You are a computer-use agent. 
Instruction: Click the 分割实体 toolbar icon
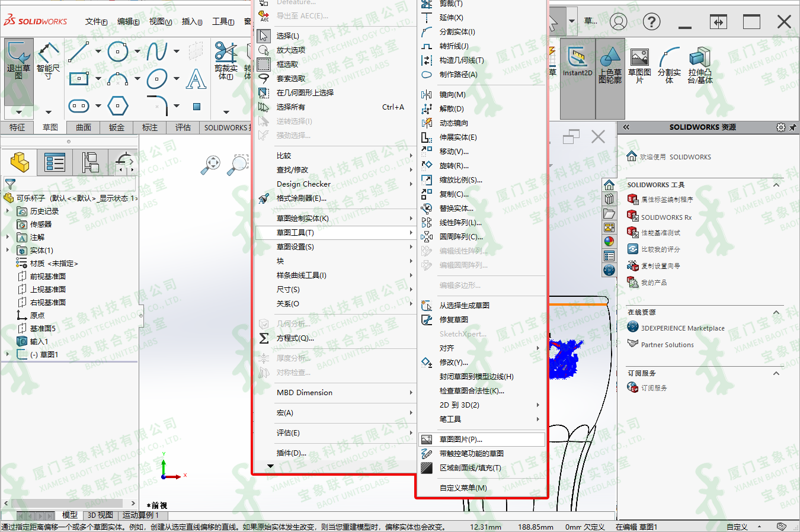pos(669,65)
